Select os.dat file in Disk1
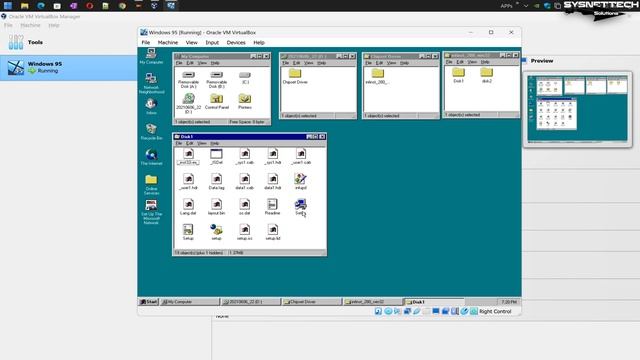Viewport: 640px width, 360px height. point(244,207)
